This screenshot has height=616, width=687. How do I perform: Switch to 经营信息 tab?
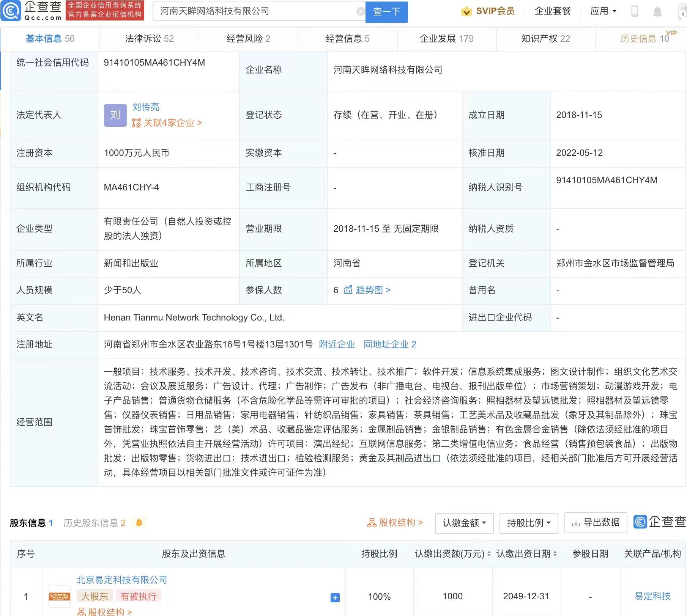347,39
